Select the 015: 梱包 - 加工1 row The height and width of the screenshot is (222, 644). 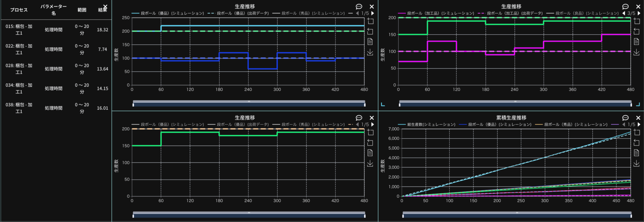coord(19,30)
